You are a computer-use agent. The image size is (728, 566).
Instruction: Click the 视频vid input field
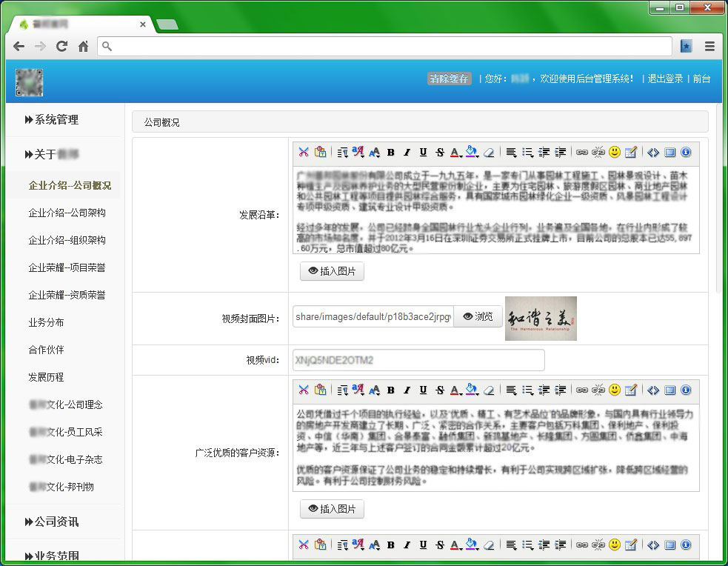(418, 360)
